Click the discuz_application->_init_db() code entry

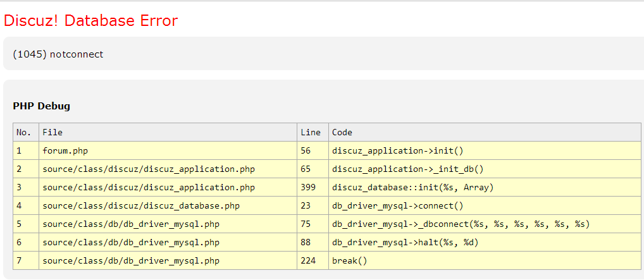[x=408, y=169]
